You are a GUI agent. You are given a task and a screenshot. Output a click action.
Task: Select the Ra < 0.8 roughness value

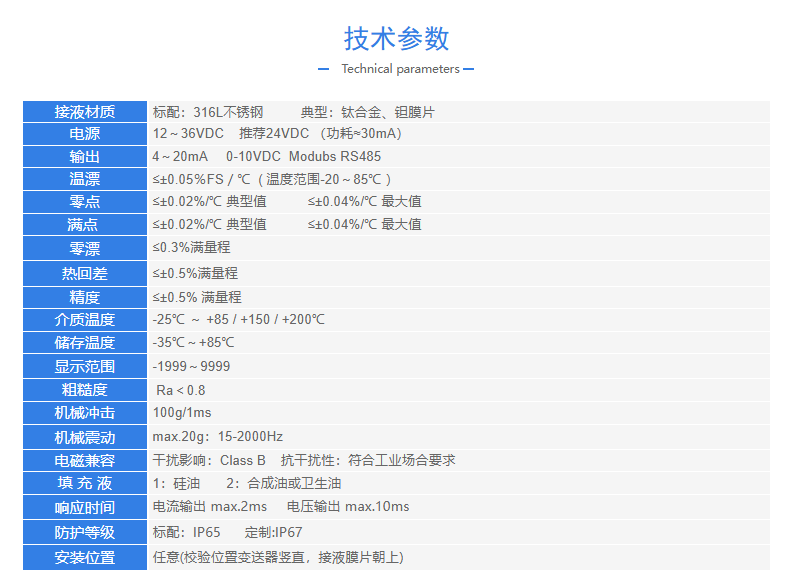pyautogui.click(x=181, y=390)
